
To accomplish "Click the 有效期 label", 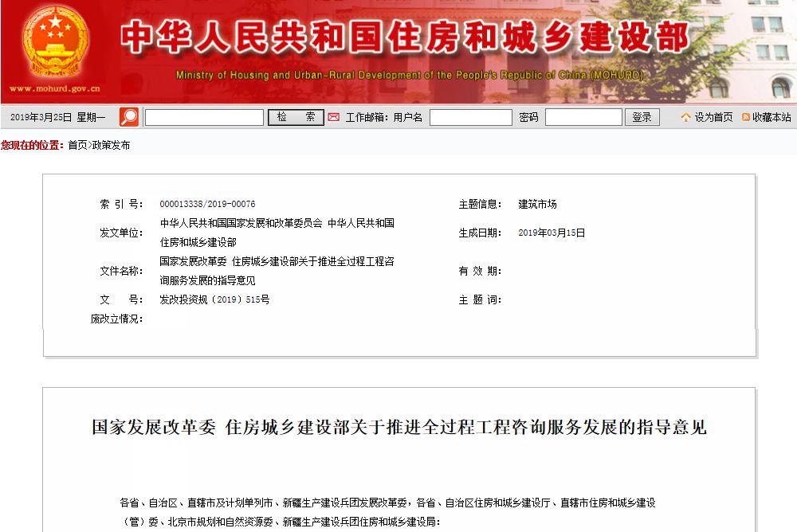I will [480, 271].
